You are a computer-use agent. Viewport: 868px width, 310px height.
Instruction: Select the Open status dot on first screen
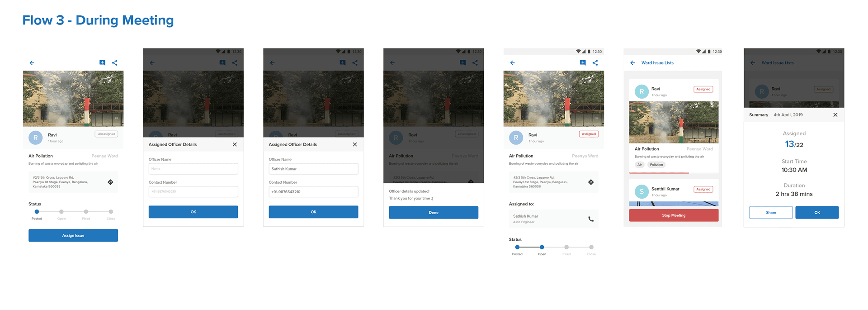[x=61, y=212]
